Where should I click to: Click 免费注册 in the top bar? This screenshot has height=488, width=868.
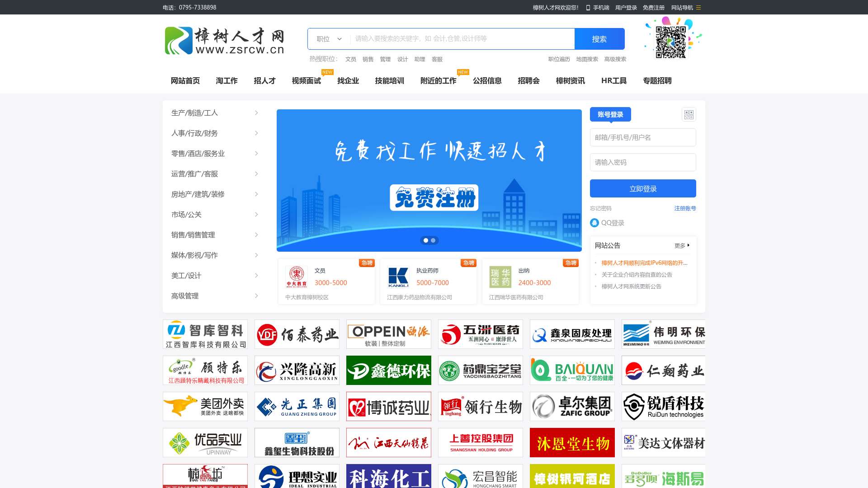(654, 8)
